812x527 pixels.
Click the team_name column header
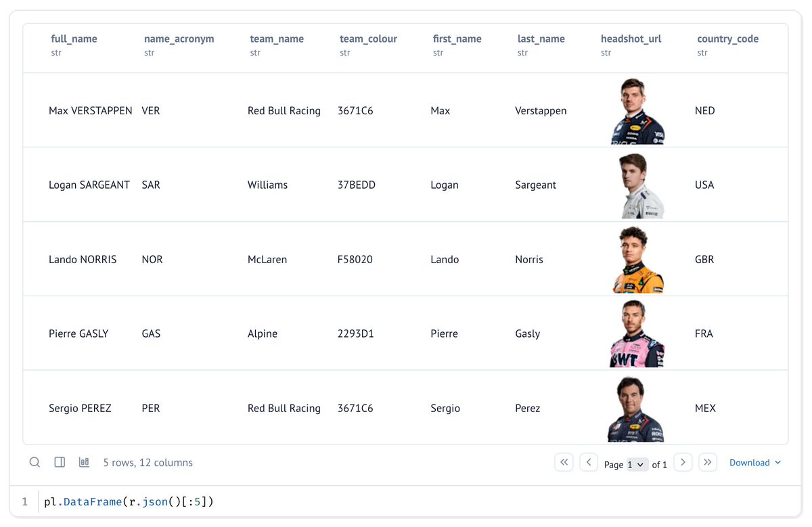(x=277, y=39)
